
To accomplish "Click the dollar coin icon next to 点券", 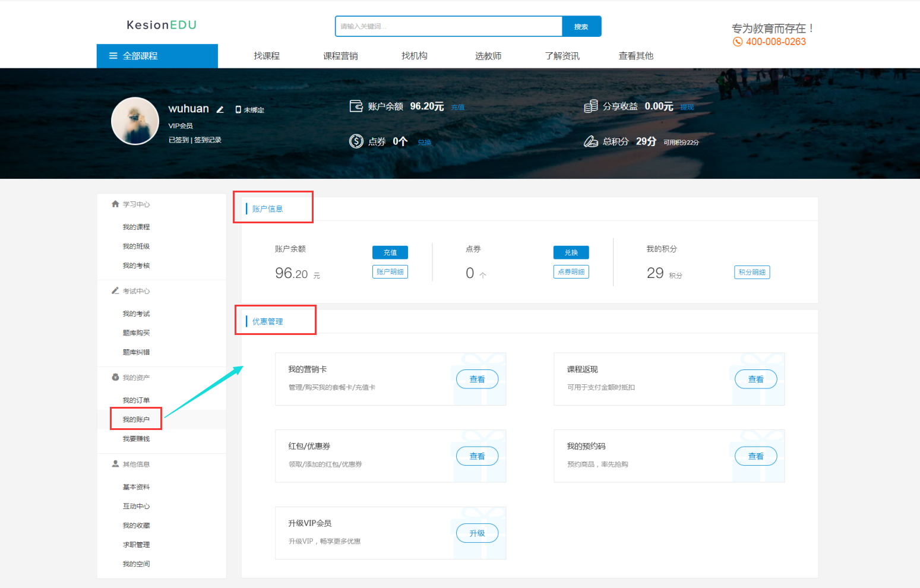I will click(356, 141).
